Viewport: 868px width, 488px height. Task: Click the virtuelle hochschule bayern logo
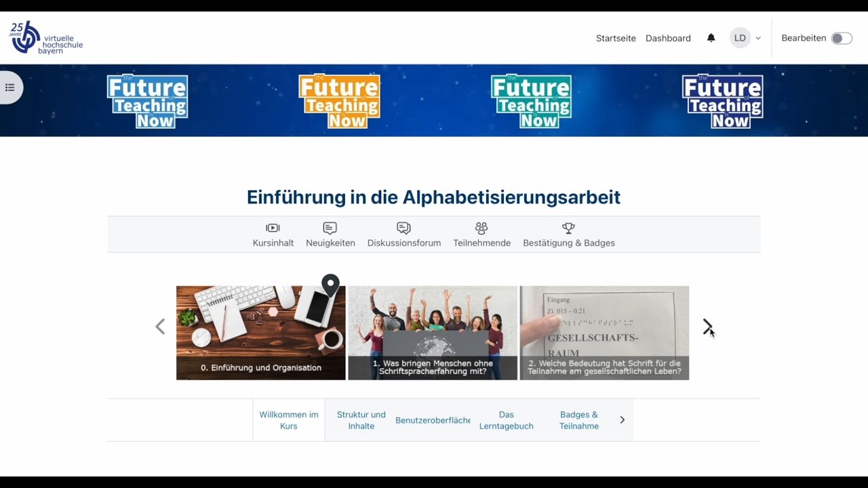(46, 38)
